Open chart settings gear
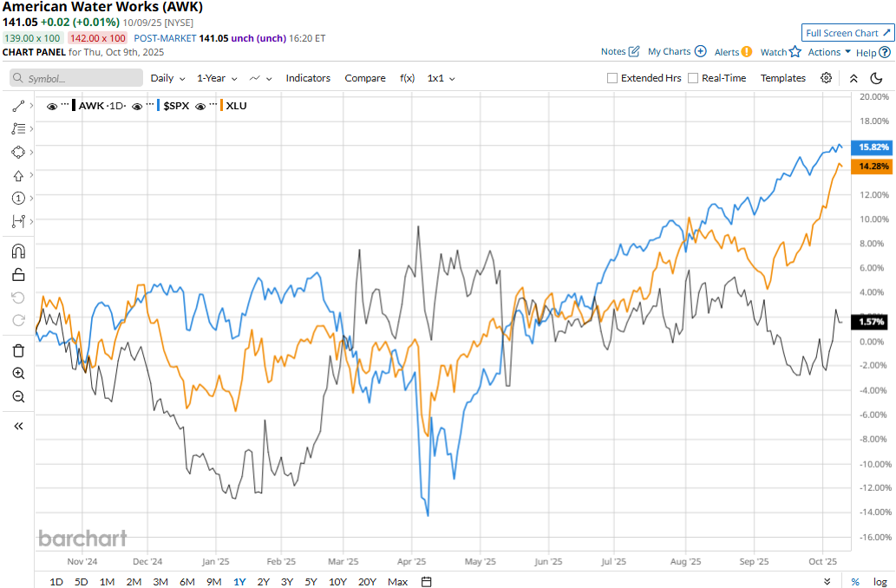 tap(827, 78)
